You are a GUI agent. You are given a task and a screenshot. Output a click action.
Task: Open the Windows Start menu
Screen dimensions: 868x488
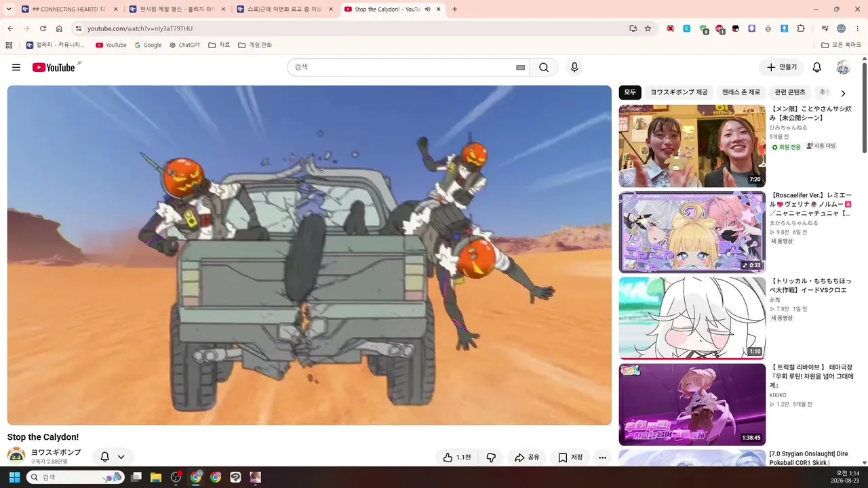click(14, 477)
